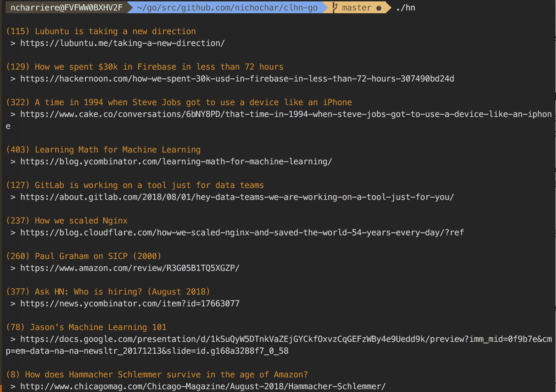Image resolution: width=556 pixels, height=392 pixels.
Task: Click the git branch icon before master
Action: point(335,7)
